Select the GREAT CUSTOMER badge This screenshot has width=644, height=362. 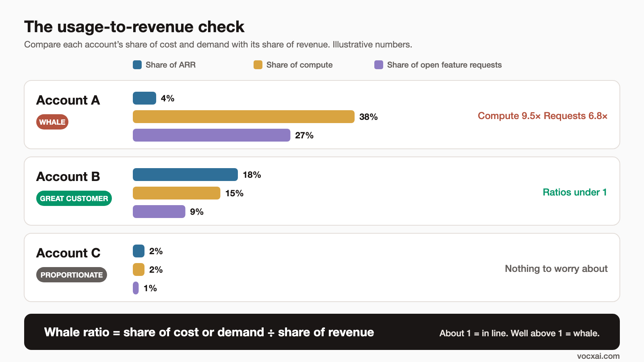[74, 198]
